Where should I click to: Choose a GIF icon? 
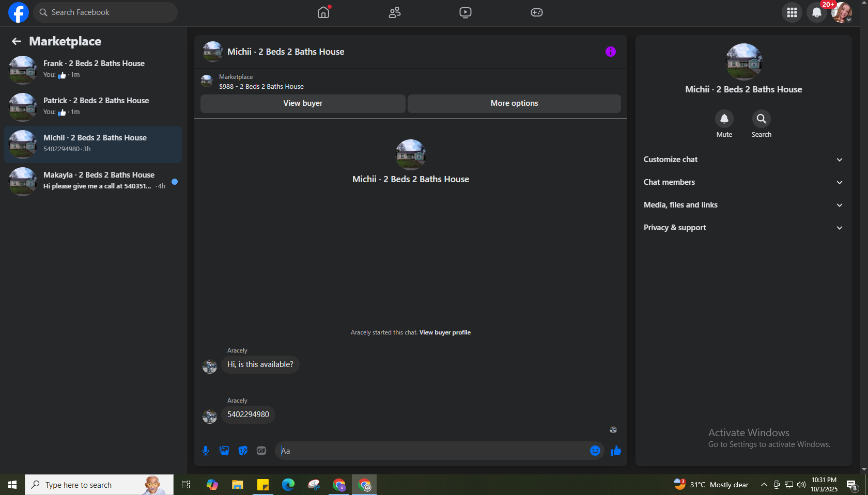(x=261, y=451)
